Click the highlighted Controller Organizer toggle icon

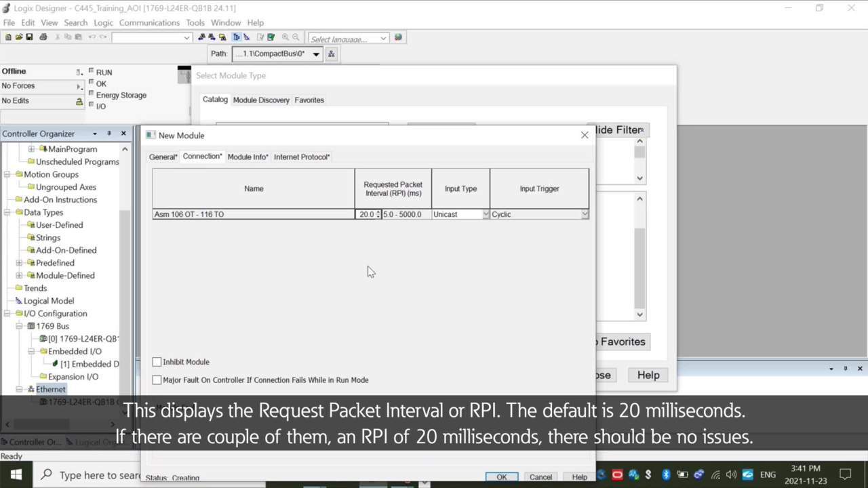click(237, 37)
